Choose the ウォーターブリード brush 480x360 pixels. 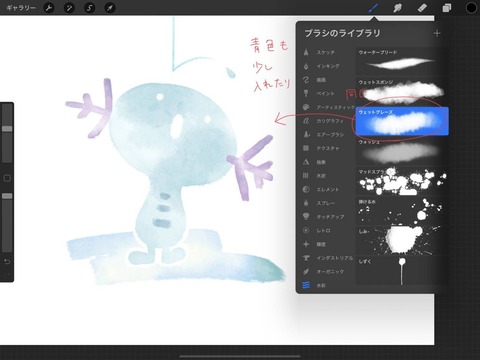[x=402, y=62]
